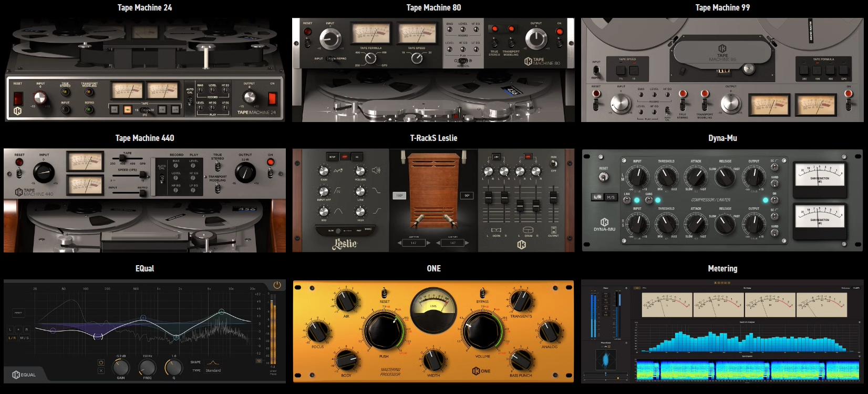This screenshot has width=868, height=394.
Task: Click the ONE Push large knob
Action: coord(384,330)
